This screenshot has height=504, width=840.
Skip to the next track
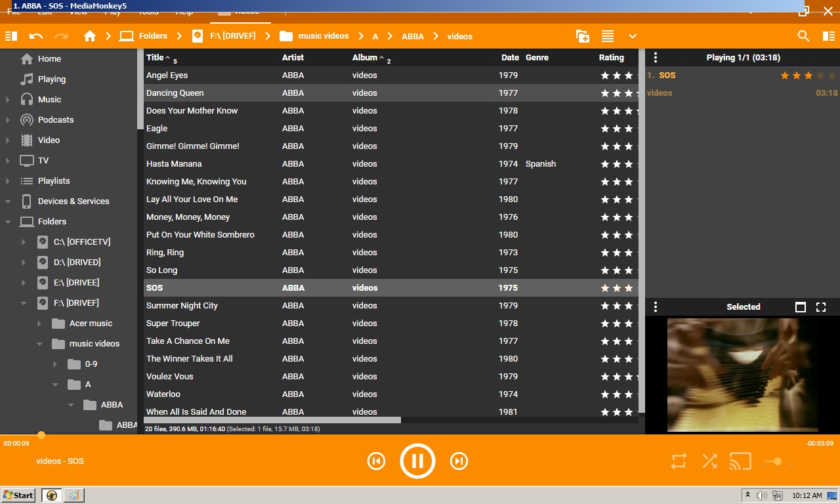[x=459, y=461]
